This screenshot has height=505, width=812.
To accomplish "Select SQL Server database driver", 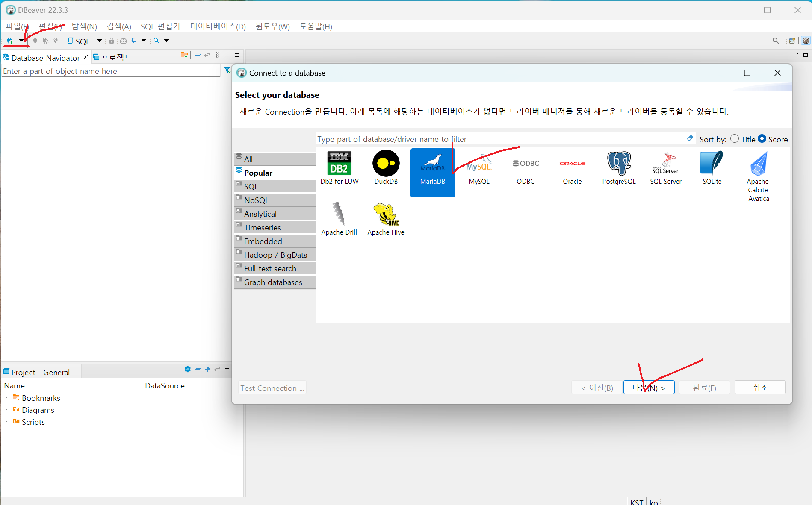I will click(x=666, y=168).
